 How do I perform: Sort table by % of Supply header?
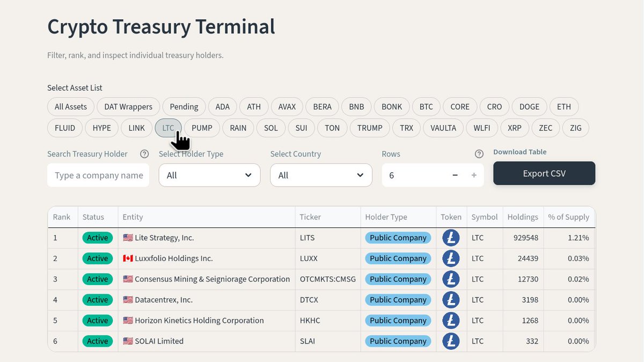(569, 217)
